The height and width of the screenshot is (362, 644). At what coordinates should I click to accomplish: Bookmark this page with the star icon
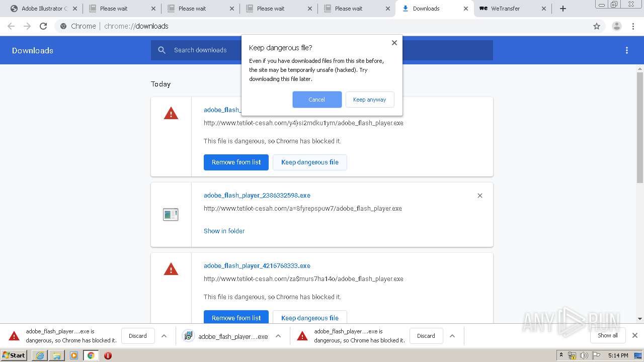(597, 26)
